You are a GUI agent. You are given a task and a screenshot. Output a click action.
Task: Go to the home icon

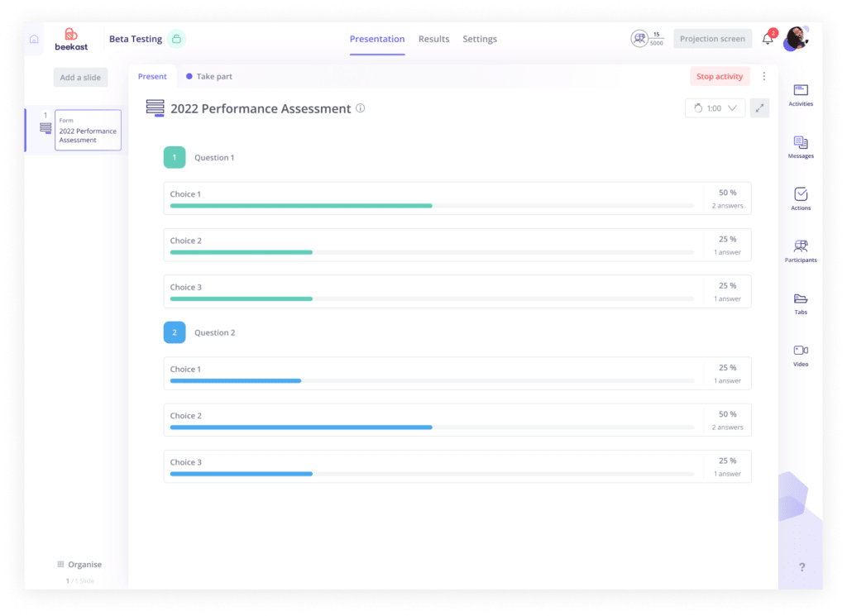(x=34, y=40)
